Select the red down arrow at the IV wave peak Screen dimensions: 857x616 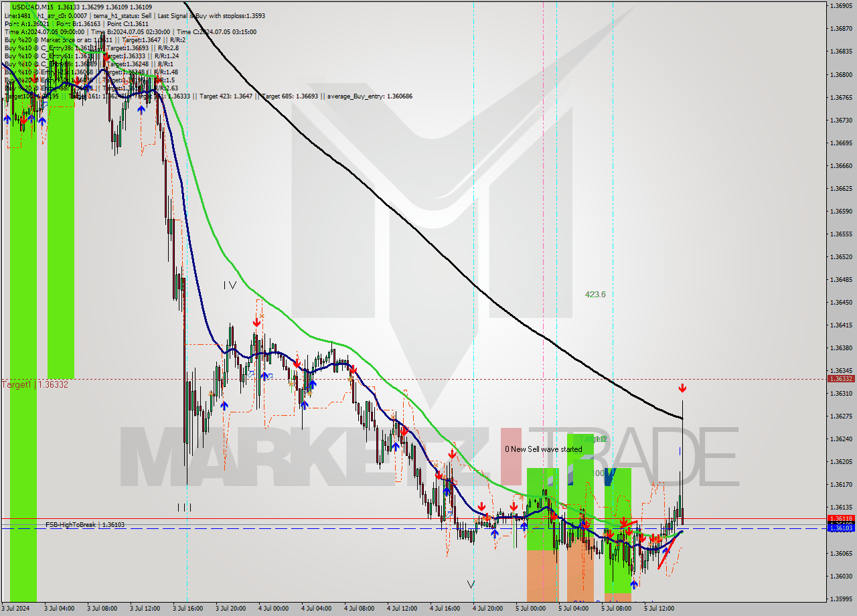(x=256, y=321)
